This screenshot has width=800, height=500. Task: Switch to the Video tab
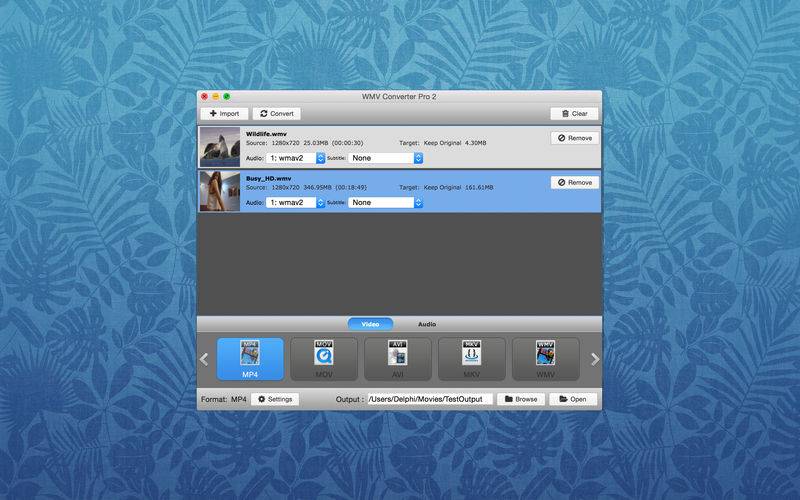pos(370,324)
